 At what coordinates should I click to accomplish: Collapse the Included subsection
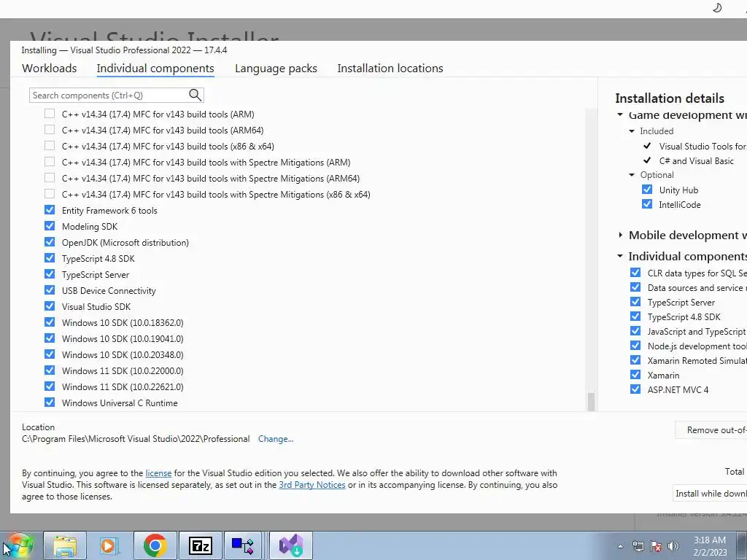[x=632, y=131]
